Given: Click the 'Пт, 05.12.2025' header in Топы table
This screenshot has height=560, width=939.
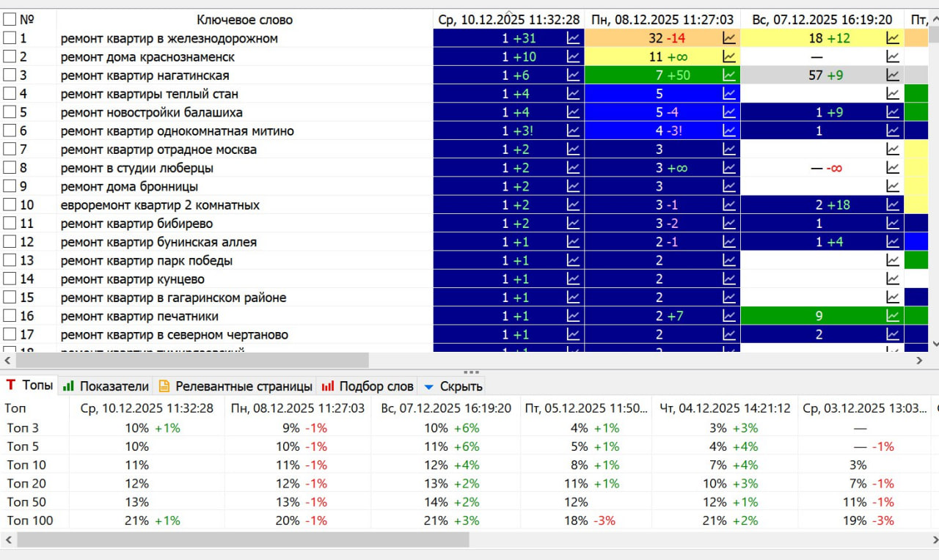Looking at the screenshot, I should coord(586,408).
